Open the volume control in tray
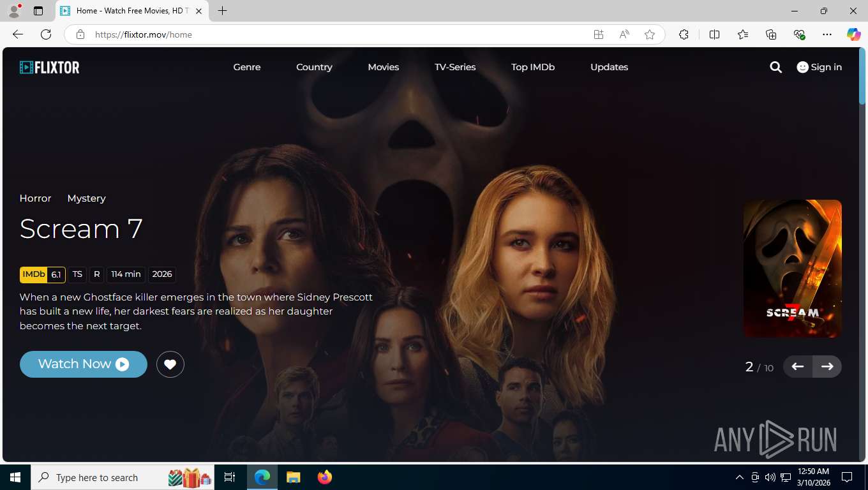Viewport: 868px width, 490px height. pos(770,477)
